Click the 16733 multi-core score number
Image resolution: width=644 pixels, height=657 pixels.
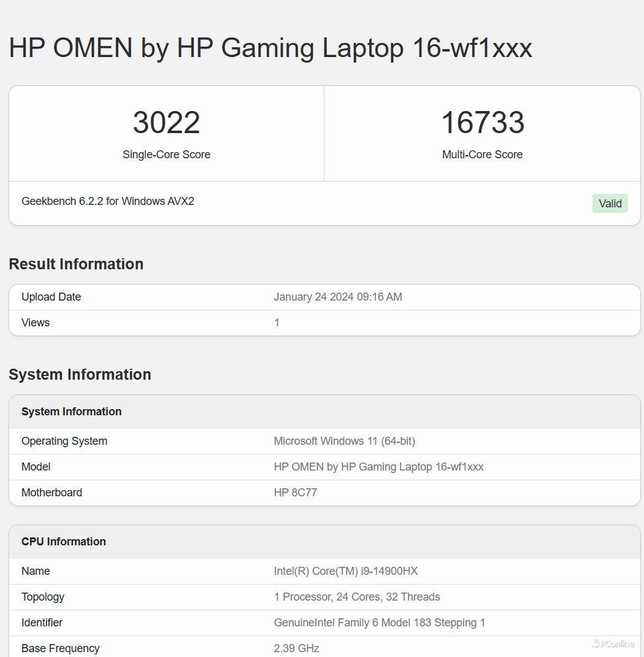[483, 123]
